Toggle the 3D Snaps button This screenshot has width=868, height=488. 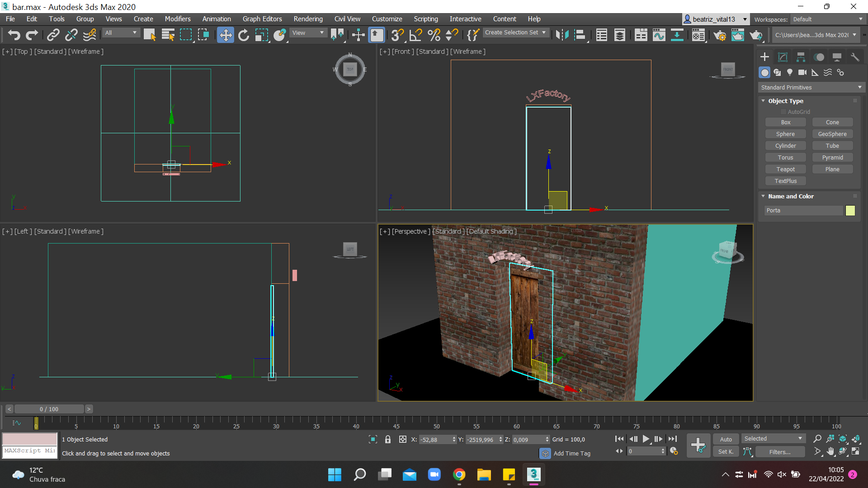(x=397, y=35)
